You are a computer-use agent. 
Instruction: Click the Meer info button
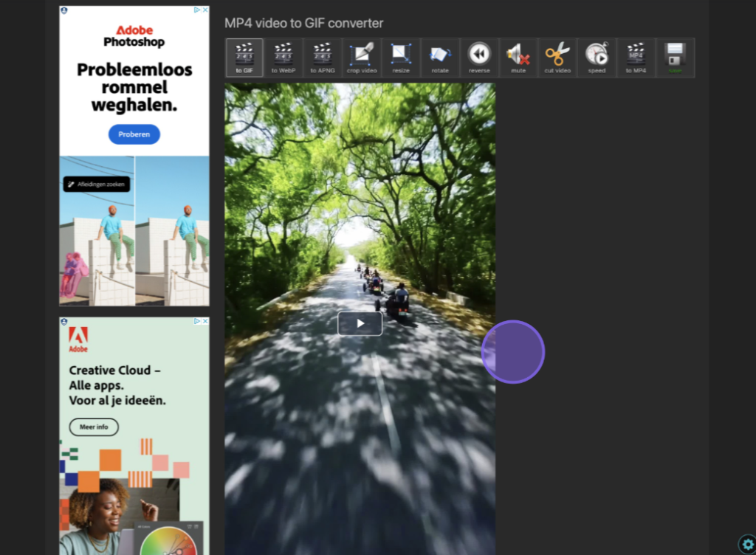click(94, 427)
